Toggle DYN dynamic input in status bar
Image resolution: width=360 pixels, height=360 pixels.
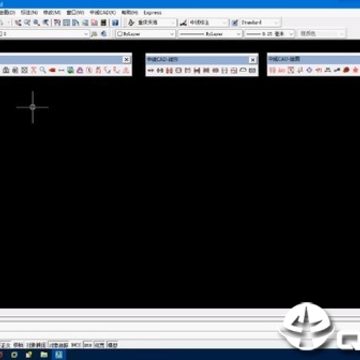[x=88, y=345]
